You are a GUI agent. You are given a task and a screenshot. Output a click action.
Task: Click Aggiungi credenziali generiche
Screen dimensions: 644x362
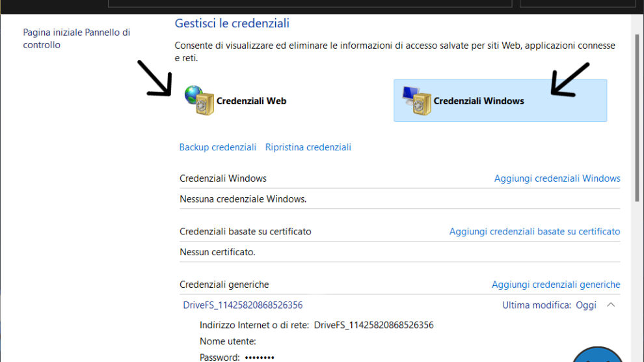pos(556,285)
